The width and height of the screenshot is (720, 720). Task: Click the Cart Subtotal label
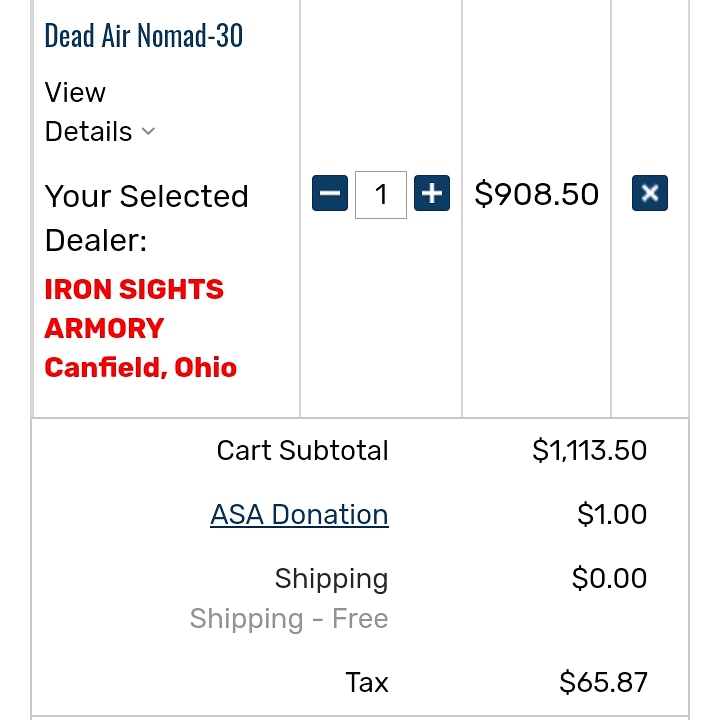pyautogui.click(x=303, y=450)
